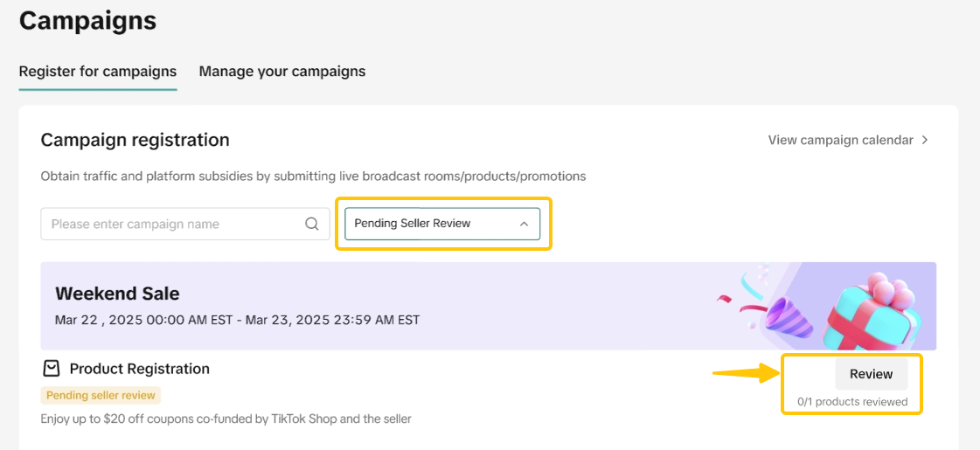The image size is (980, 450).
Task: Focus the campaign name search field
Action: pos(170,224)
